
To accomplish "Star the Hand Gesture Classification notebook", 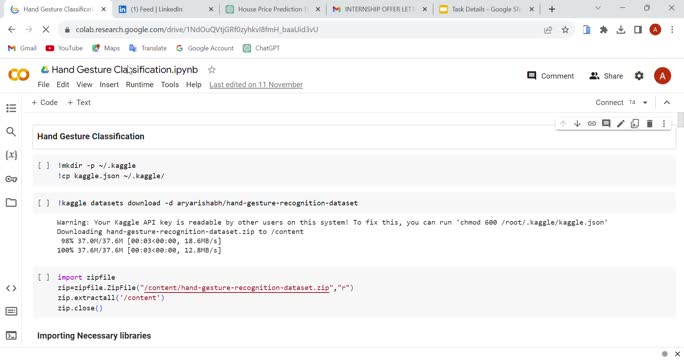I will [212, 70].
